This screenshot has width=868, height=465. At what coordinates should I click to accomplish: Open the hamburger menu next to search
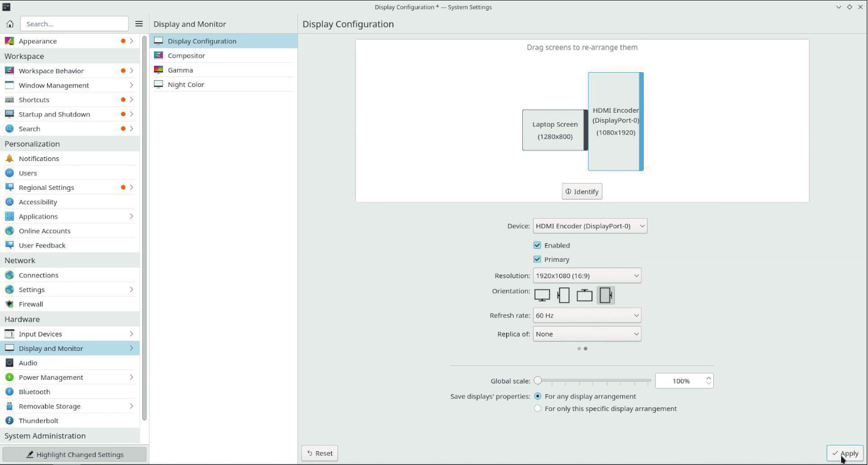point(139,24)
